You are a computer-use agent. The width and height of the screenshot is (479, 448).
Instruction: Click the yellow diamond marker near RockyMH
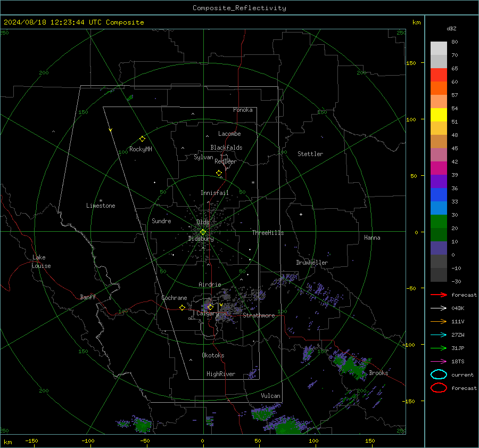point(142,139)
